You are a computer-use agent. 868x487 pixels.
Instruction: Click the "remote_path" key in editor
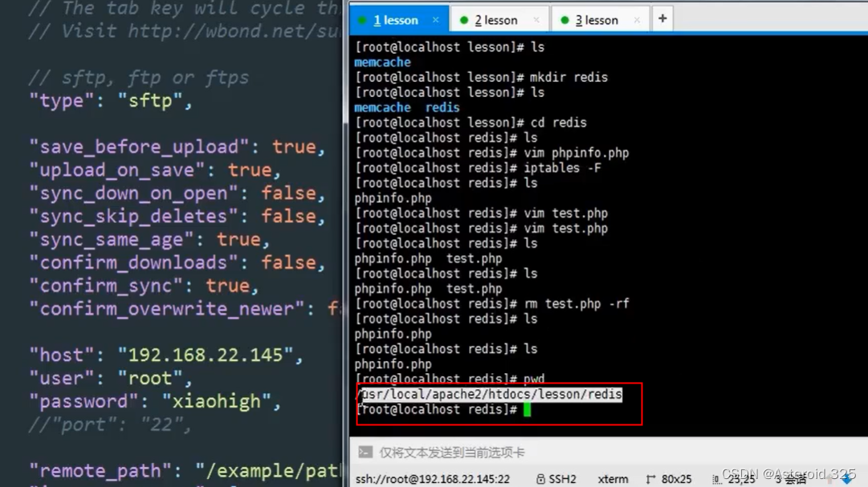pos(100,471)
